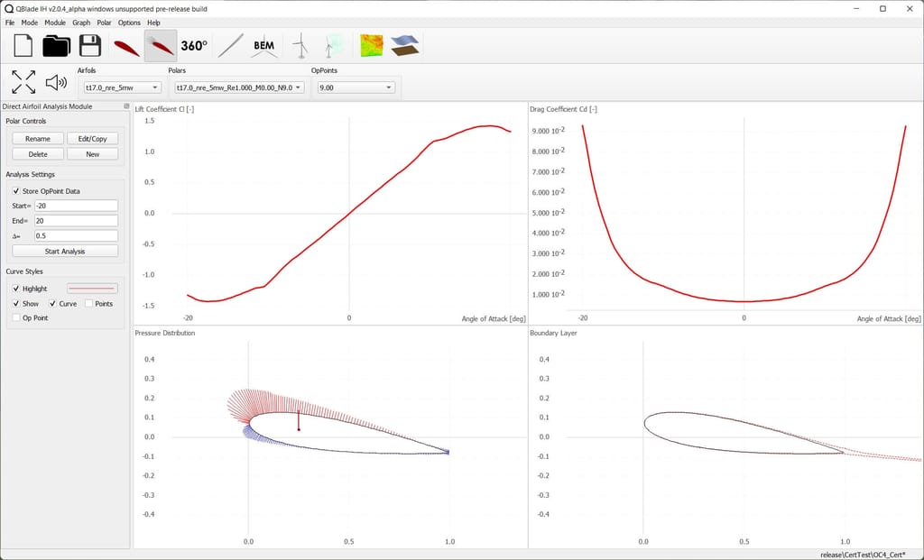Open the Polar menu

105,22
